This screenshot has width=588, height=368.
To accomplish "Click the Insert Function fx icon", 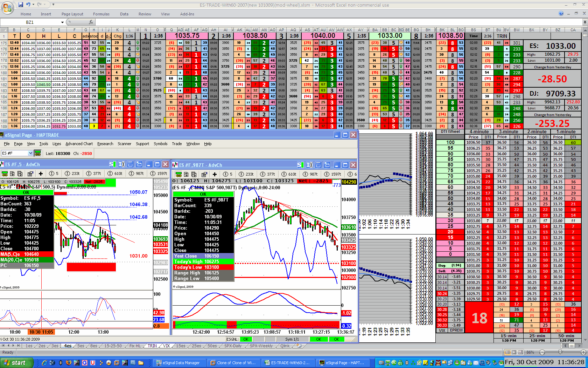I will coord(91,22).
